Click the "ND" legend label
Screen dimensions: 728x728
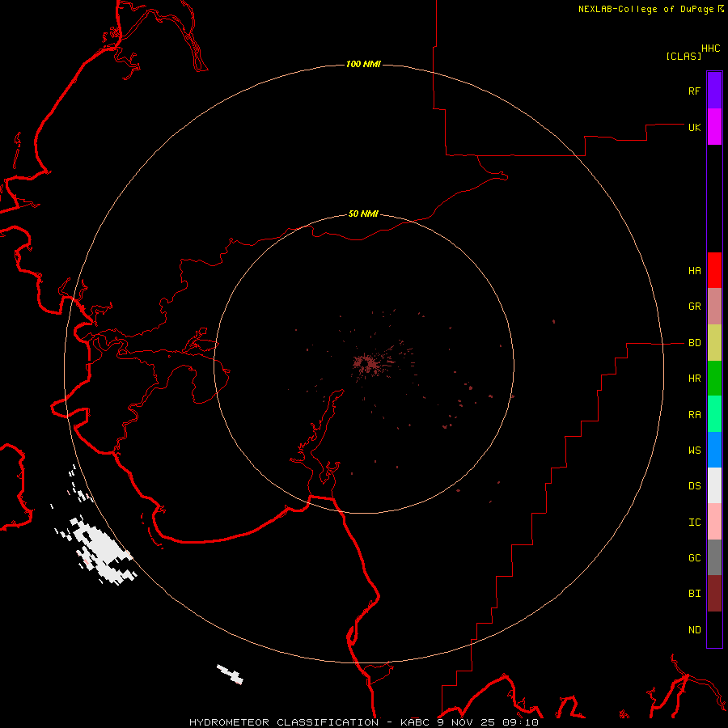tap(694, 630)
